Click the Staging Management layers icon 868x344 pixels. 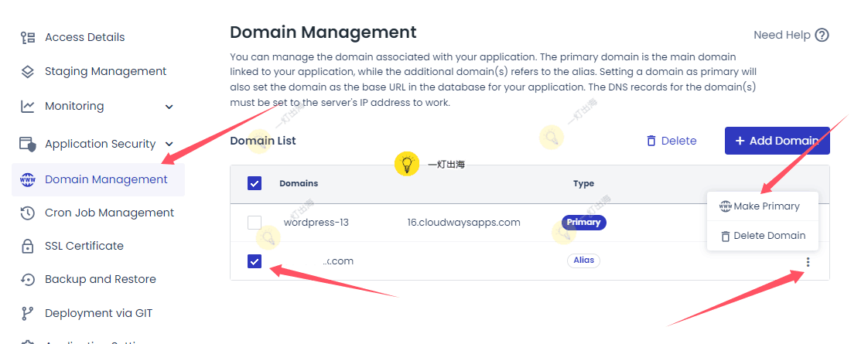point(28,71)
